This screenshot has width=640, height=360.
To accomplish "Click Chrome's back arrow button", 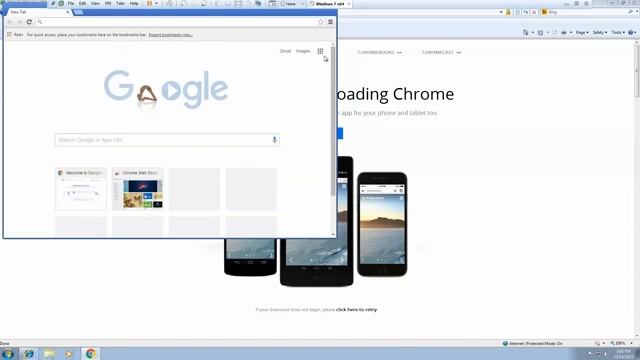I will (x=11, y=22).
